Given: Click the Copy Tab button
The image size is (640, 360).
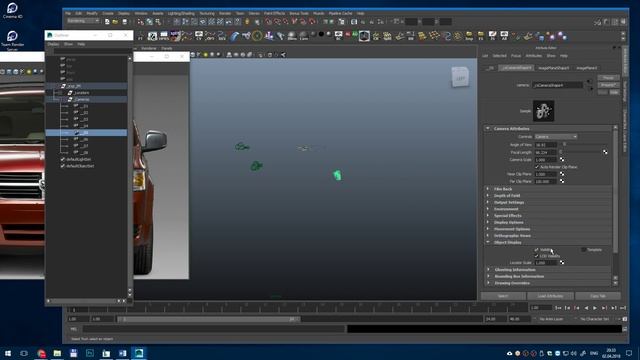Looking at the screenshot, I should click(598, 296).
